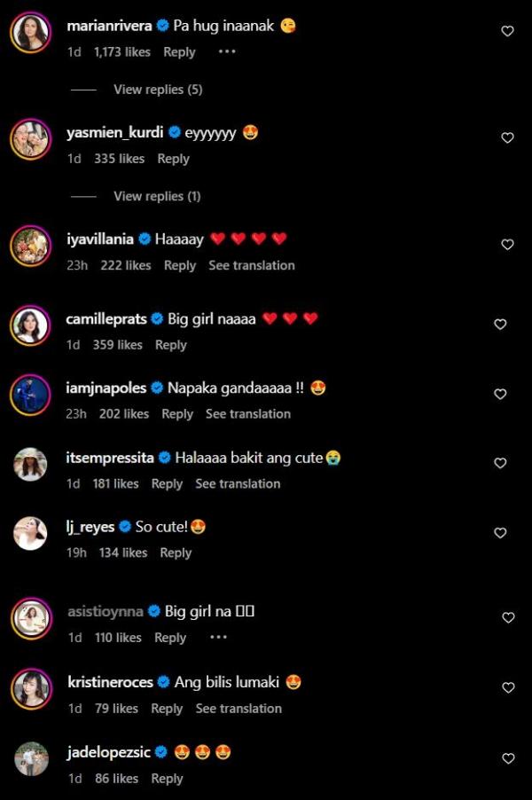
Task: Heart asistioynna's Big girl na comment
Action: click(x=508, y=617)
